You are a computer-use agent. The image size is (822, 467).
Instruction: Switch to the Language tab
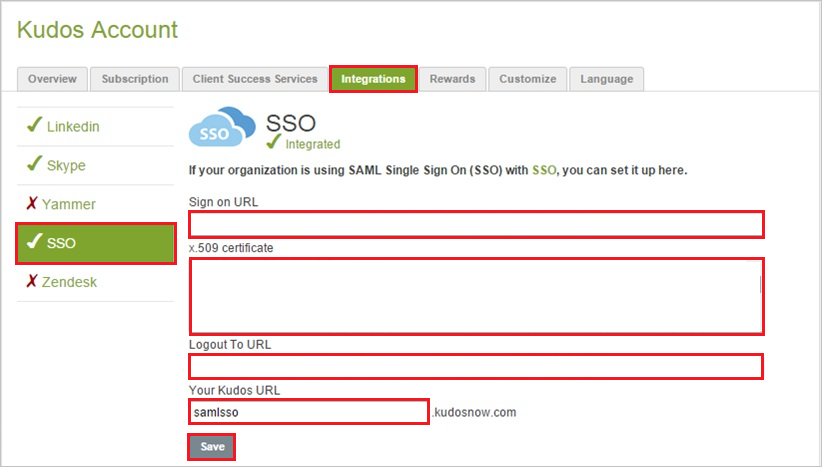[607, 79]
